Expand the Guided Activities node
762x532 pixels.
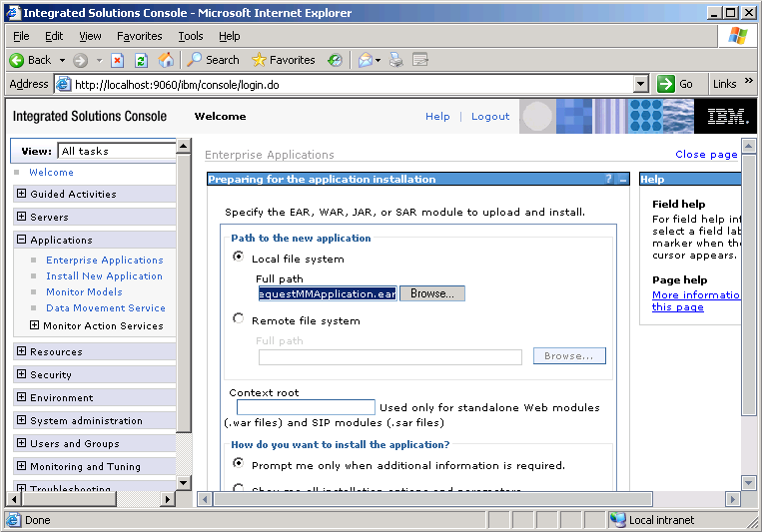coord(21,194)
